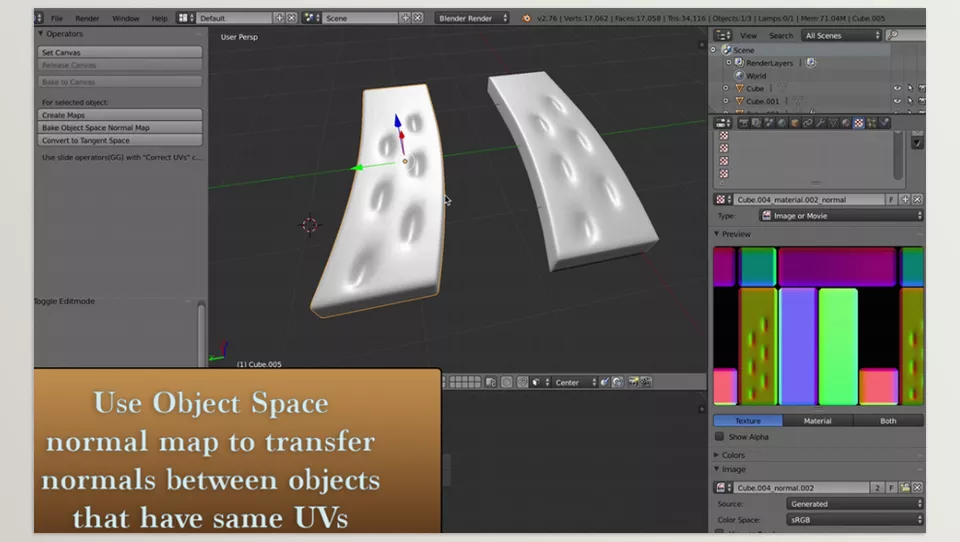Open the Scene properties tab

point(769,123)
